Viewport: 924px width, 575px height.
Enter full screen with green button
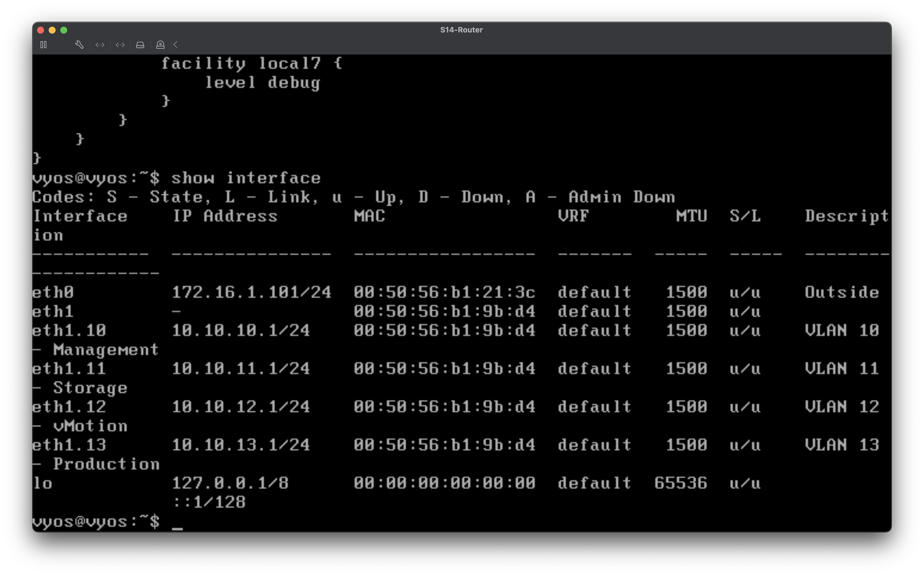point(64,30)
